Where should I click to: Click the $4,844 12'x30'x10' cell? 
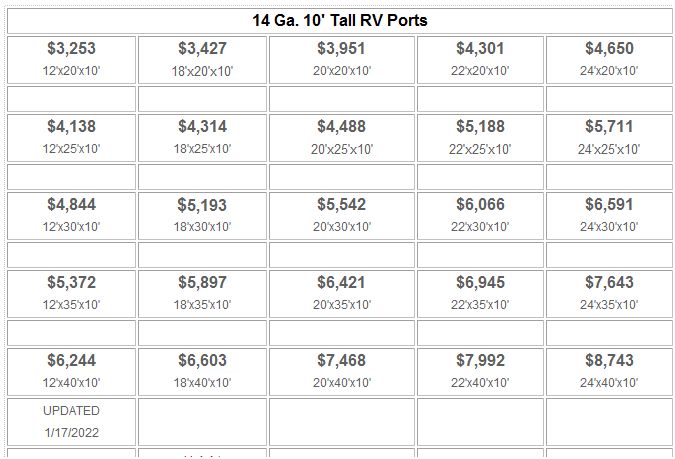[71, 216]
